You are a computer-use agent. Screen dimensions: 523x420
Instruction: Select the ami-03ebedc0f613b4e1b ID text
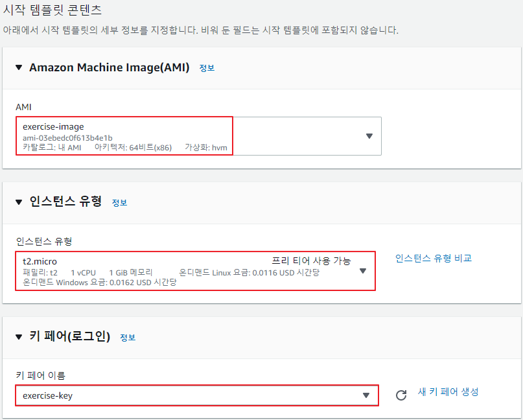(x=67, y=138)
